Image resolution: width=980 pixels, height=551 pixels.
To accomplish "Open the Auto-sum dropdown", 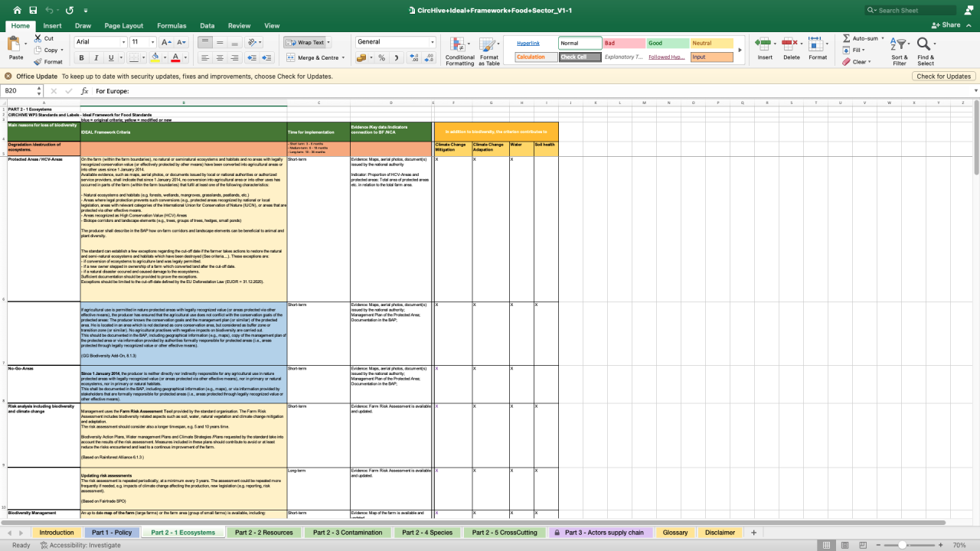I will pyautogui.click(x=881, y=38).
